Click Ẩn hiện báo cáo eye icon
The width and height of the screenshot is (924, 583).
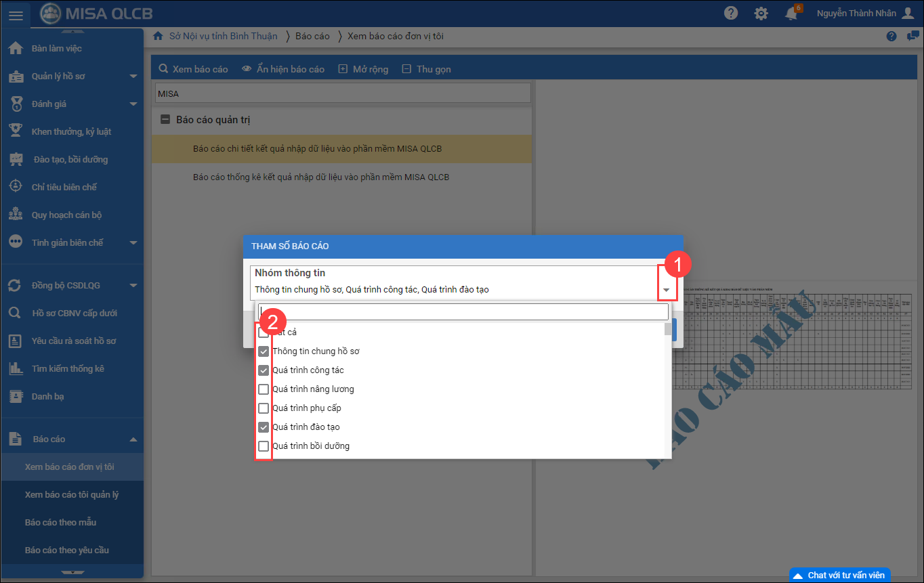(x=247, y=69)
